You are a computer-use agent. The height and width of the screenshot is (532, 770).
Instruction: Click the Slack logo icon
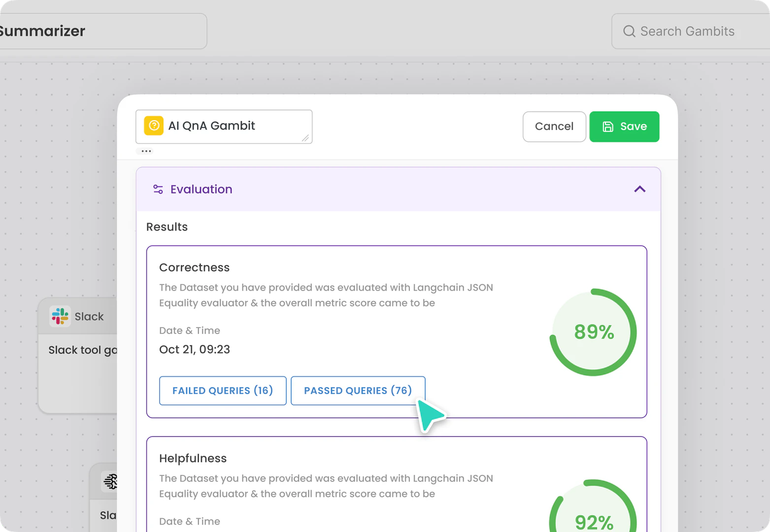point(60,316)
